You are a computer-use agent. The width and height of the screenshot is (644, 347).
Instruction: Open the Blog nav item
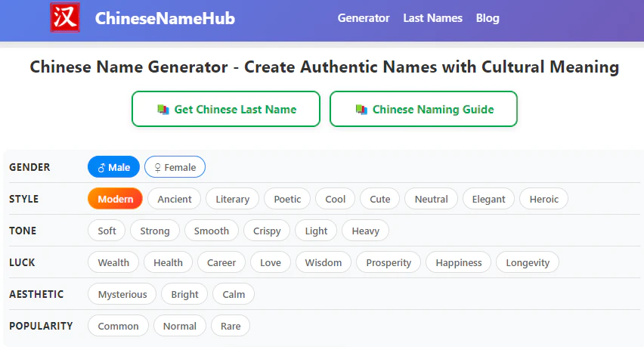(x=488, y=18)
